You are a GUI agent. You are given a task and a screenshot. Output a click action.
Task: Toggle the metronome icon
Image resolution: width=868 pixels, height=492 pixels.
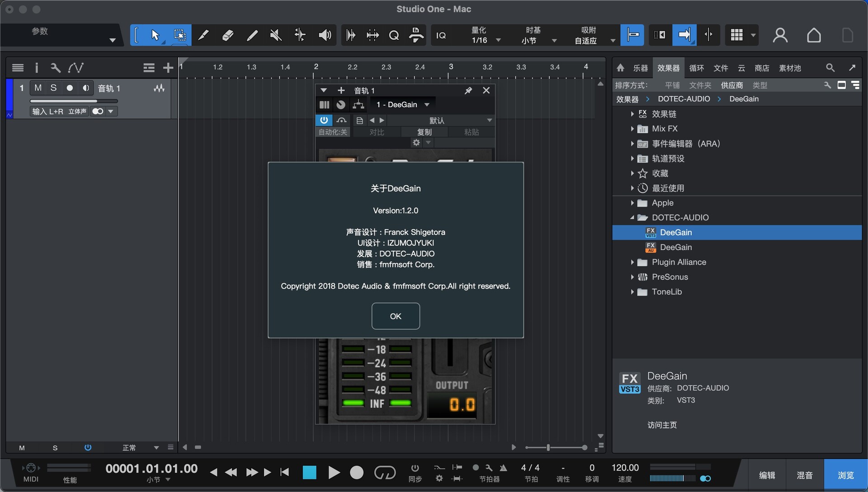point(503,468)
